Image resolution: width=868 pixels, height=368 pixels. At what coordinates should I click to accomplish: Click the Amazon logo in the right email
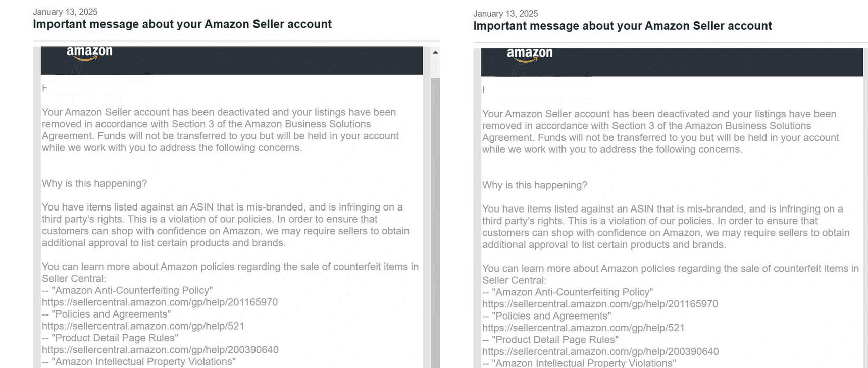click(x=529, y=52)
